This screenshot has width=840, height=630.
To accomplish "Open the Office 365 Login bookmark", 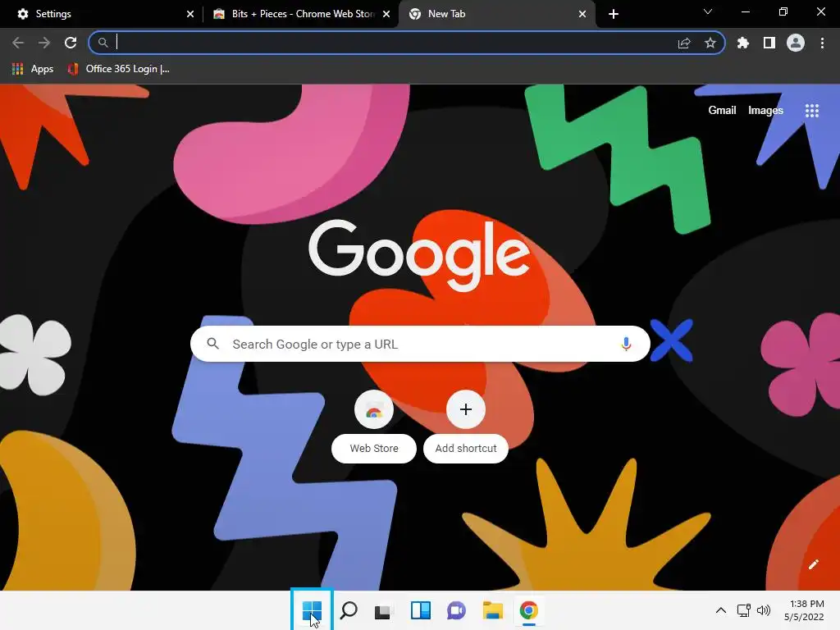I will coord(118,69).
